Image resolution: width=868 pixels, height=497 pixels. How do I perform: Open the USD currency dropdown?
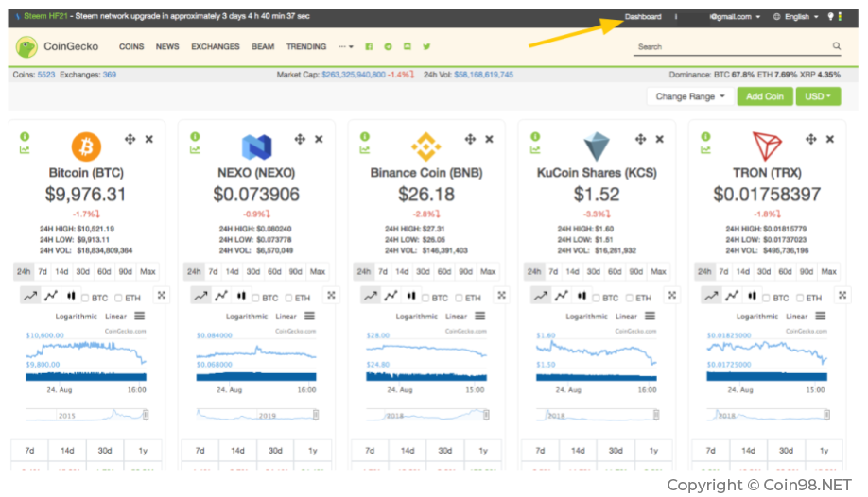[x=818, y=96]
